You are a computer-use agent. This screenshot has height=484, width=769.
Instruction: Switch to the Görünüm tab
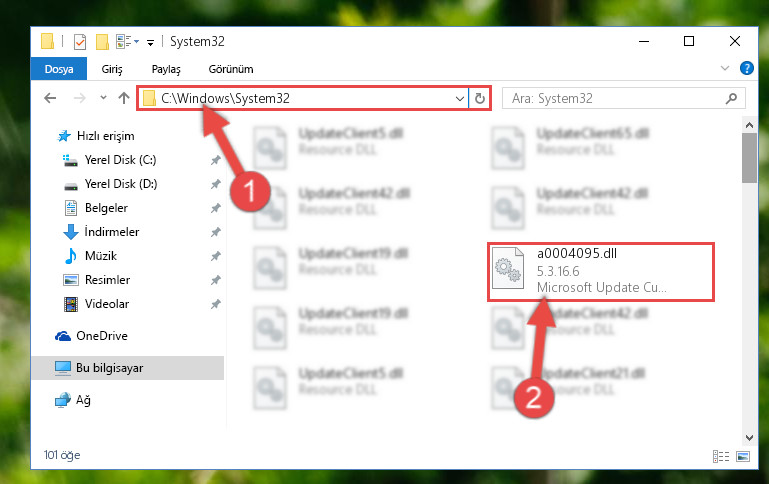pos(231,69)
